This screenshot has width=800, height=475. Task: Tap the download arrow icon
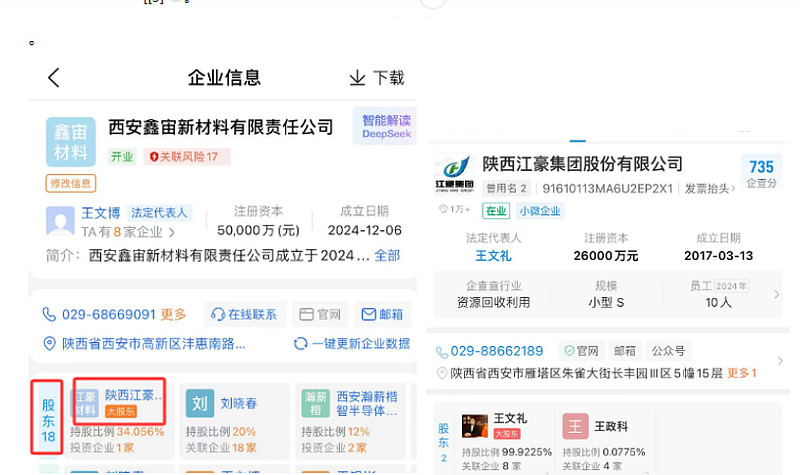click(357, 78)
